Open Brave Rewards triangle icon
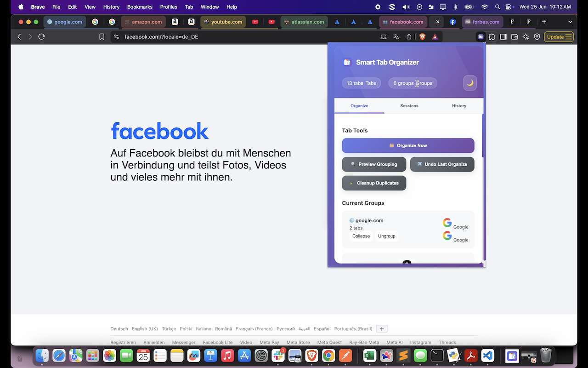Image resolution: width=588 pixels, height=368 pixels. pos(435,37)
